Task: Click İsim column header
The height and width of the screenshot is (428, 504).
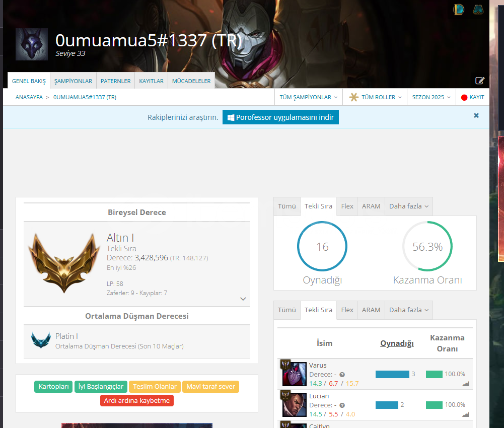Action: coord(325,343)
